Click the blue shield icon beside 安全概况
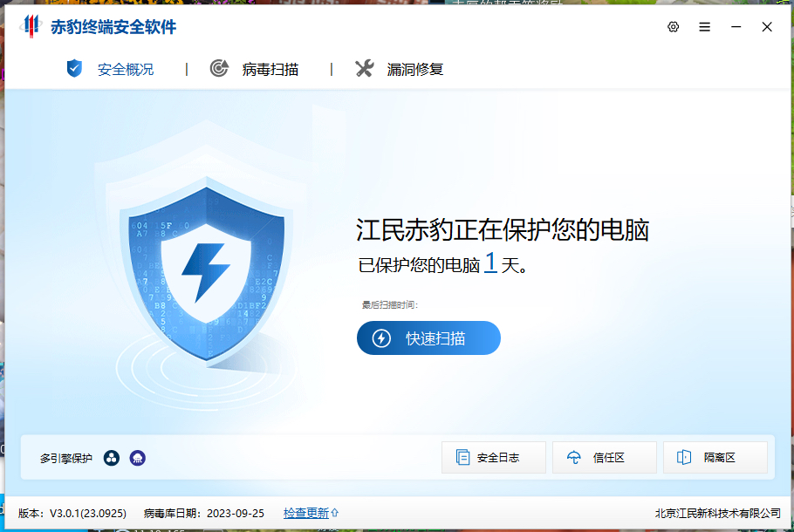Image resolution: width=794 pixels, height=532 pixels. [x=74, y=68]
